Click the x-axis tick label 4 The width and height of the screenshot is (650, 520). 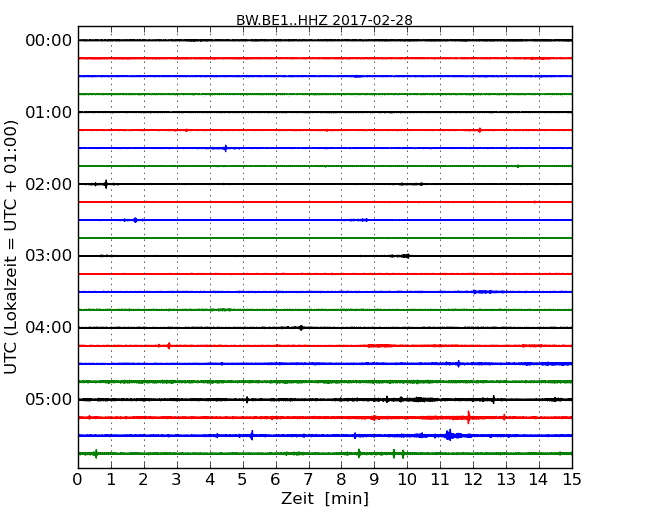click(x=210, y=479)
